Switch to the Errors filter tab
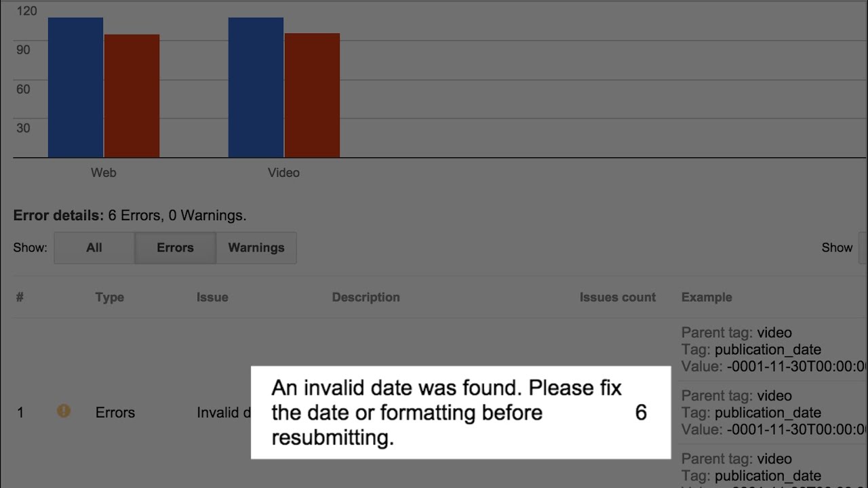 (x=175, y=248)
